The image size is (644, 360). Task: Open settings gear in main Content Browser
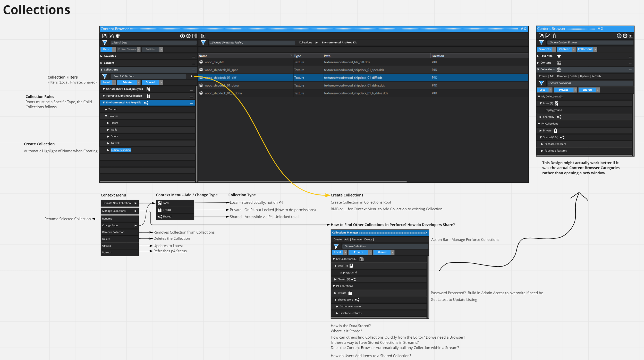click(188, 36)
